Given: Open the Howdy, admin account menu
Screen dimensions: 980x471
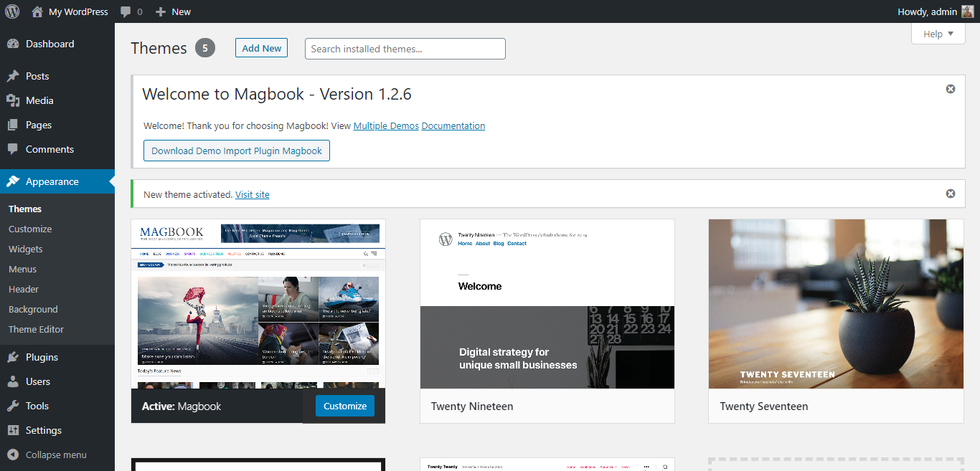Looking at the screenshot, I should tap(936, 11).
